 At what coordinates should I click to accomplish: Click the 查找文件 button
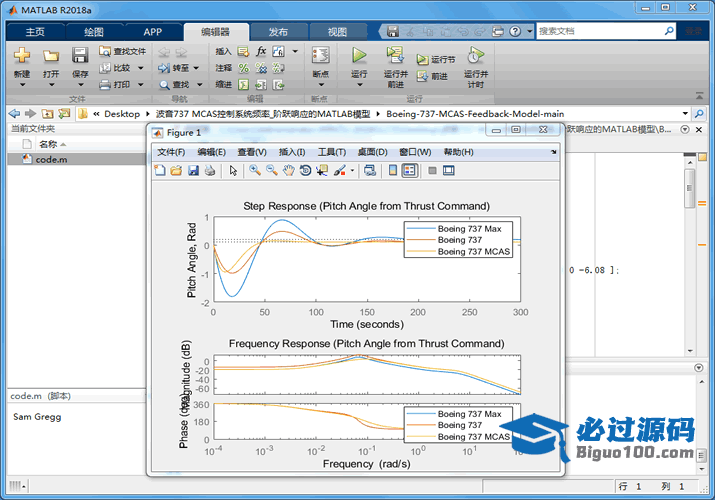click(x=123, y=52)
